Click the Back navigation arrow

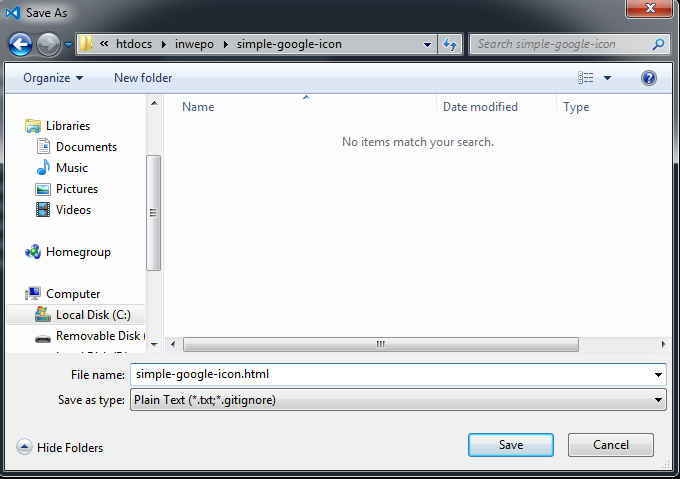[x=20, y=44]
